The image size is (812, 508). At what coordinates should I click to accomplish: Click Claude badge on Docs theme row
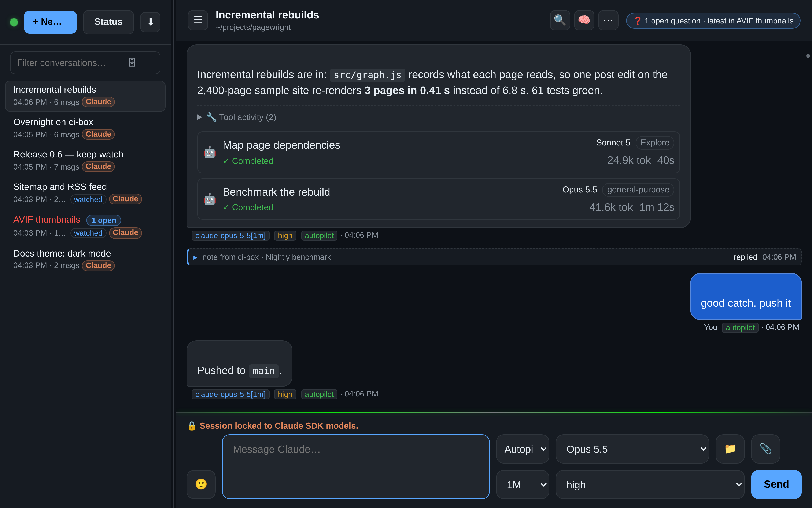tap(98, 265)
